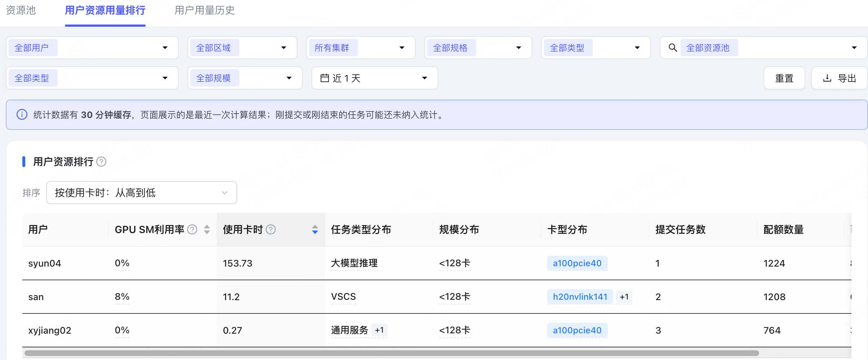Click the a100pcie40 tag in xyjiang02 row

pyautogui.click(x=577, y=330)
